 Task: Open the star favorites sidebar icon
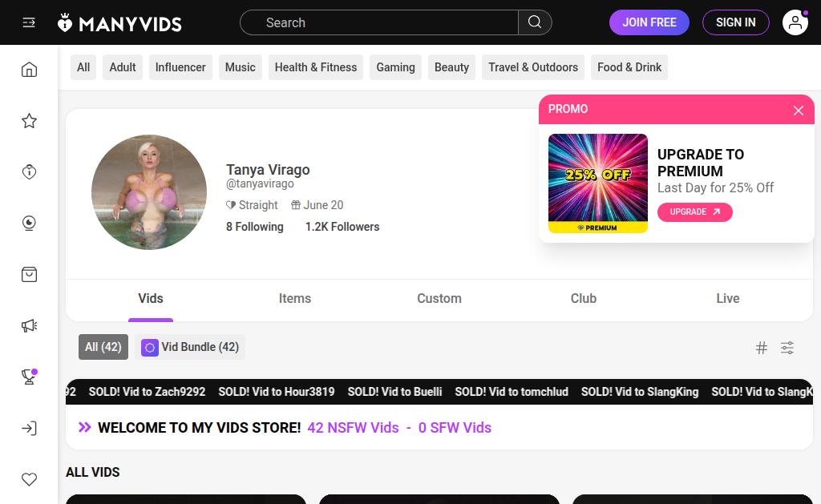tap(29, 121)
